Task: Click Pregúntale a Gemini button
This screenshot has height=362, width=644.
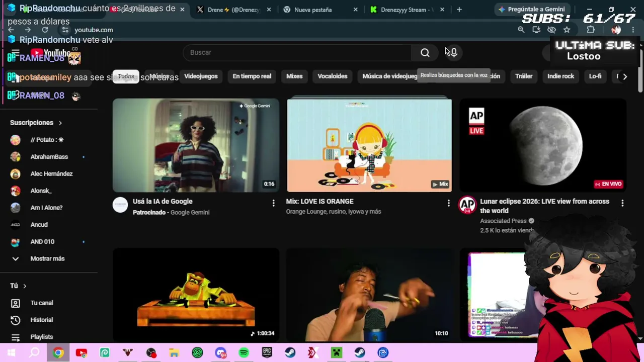Action: (531, 9)
